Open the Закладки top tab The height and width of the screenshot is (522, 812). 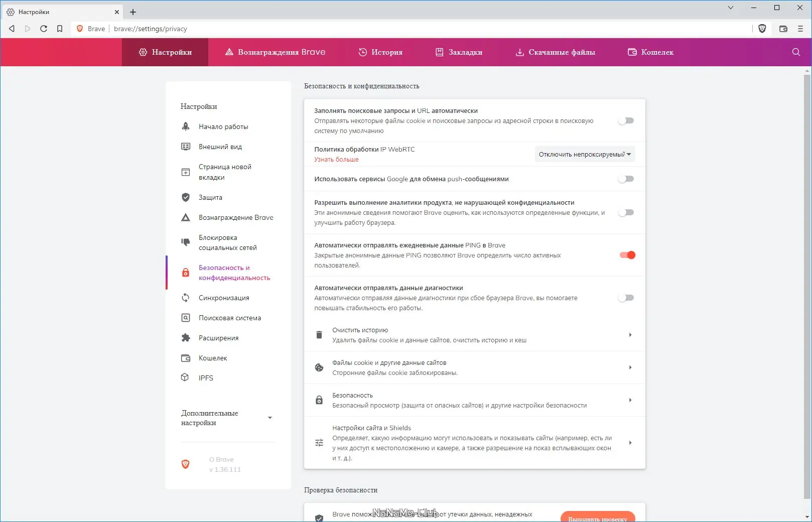pyautogui.click(x=459, y=52)
